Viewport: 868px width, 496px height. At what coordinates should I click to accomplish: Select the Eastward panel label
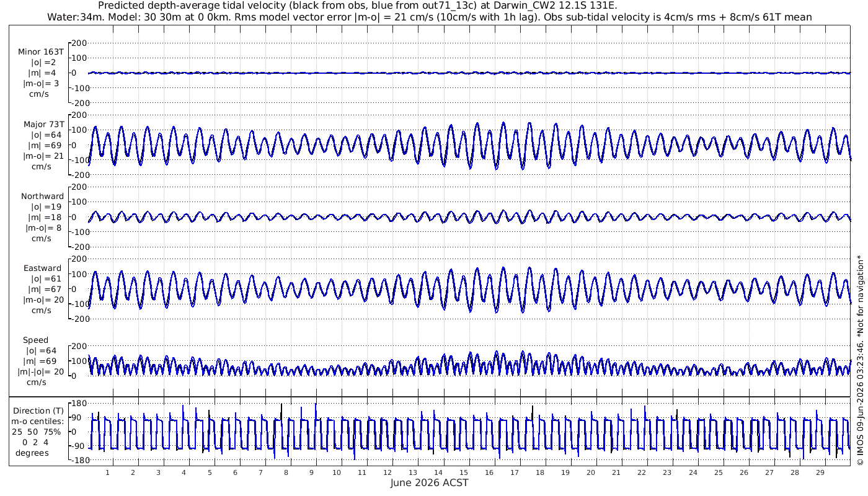tap(43, 268)
